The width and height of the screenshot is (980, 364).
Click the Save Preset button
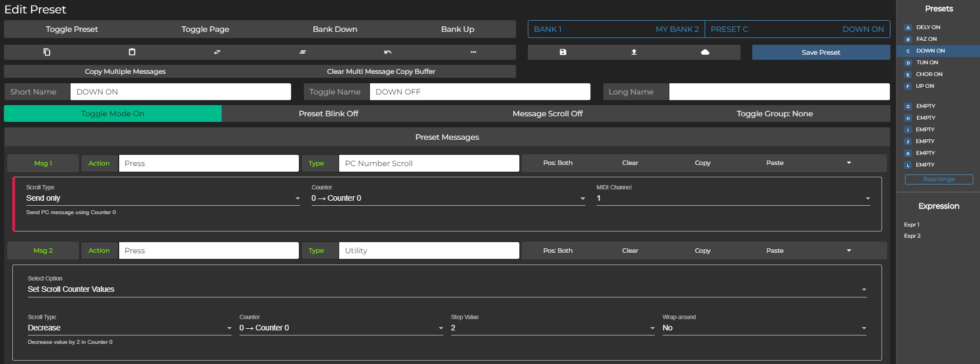tap(820, 53)
